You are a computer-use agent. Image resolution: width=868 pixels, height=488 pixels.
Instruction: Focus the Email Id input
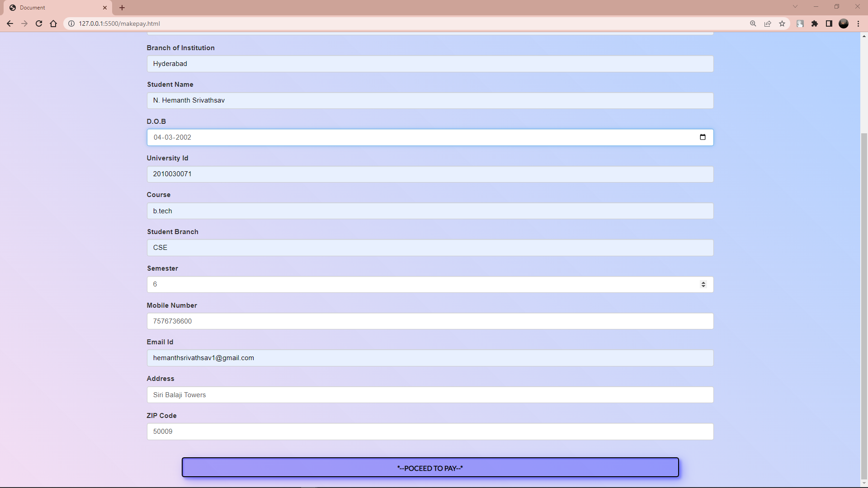(429, 358)
